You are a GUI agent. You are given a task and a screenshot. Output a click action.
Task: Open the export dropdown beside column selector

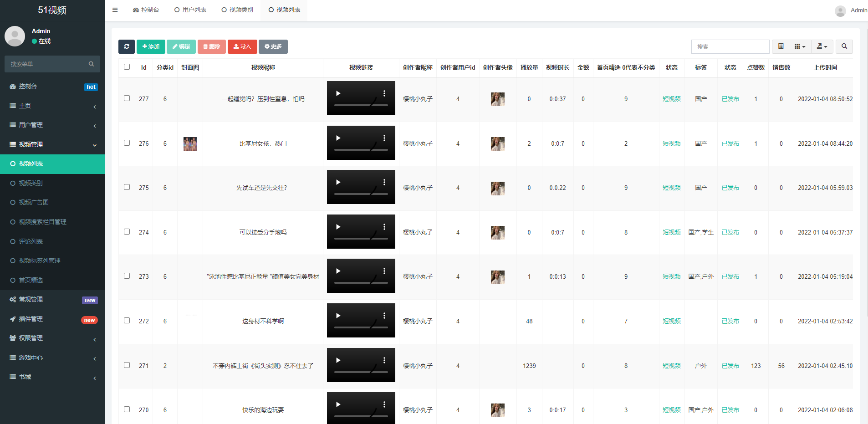click(x=822, y=46)
